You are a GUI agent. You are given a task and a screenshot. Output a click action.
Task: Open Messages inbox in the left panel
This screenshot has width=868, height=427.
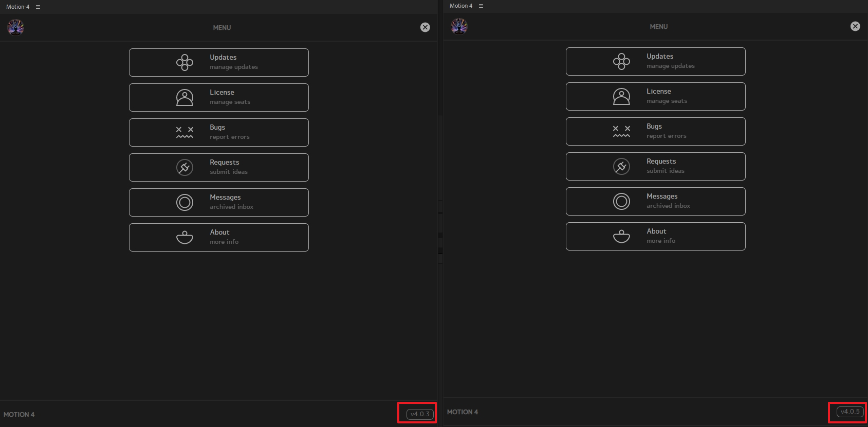218,202
